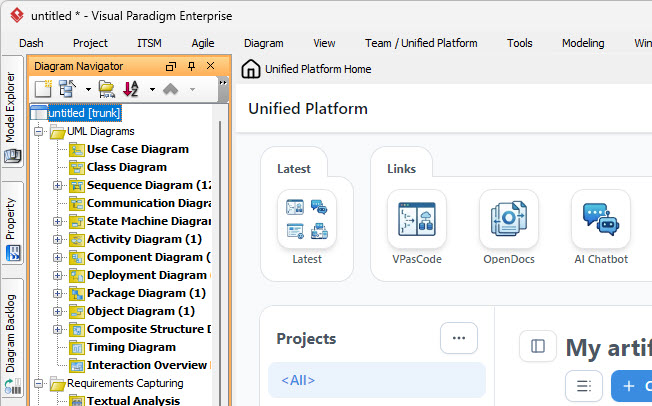Open the Dash menu
The image size is (652, 406).
(31, 43)
